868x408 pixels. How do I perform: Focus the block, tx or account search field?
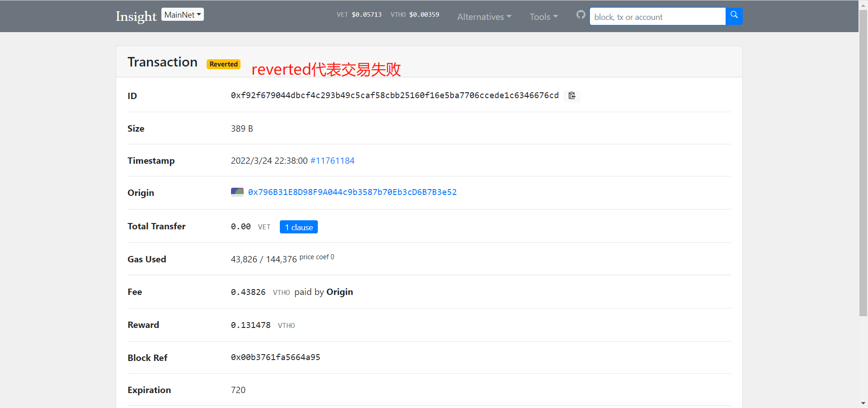657,17
